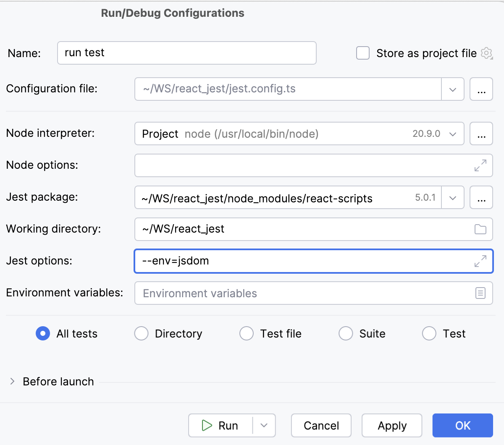Open settings via the gear icon near Store as project file

486,53
